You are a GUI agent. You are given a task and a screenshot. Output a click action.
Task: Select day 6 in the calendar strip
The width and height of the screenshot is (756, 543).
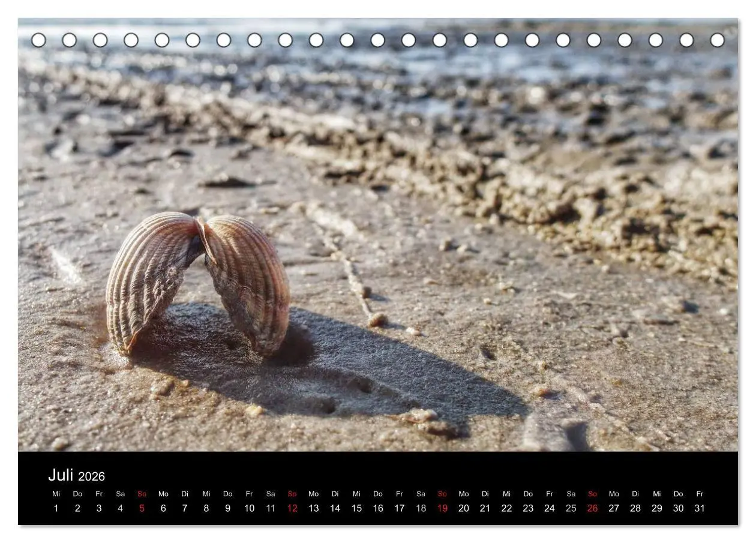click(x=163, y=508)
